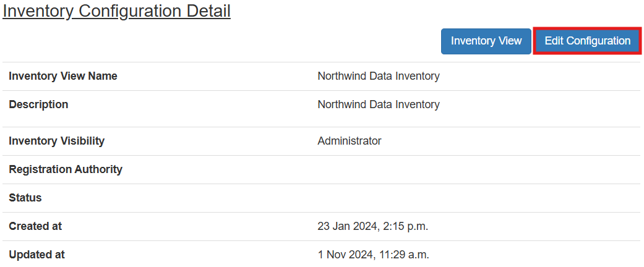Click the Registration Authority label
Image resolution: width=644 pixels, height=267 pixels.
point(66,169)
